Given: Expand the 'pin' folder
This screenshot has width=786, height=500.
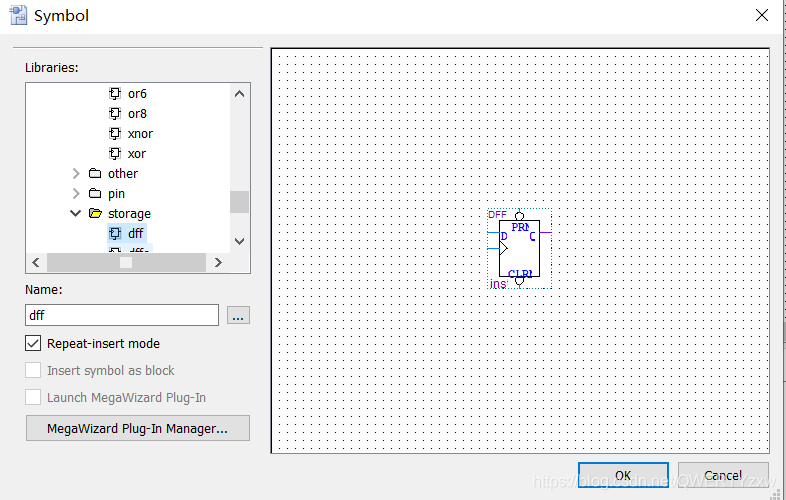Looking at the screenshot, I should click(x=76, y=194).
